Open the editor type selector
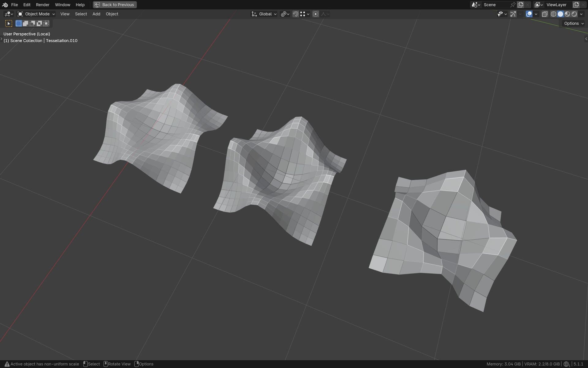The height and width of the screenshot is (368, 588). tap(9, 14)
